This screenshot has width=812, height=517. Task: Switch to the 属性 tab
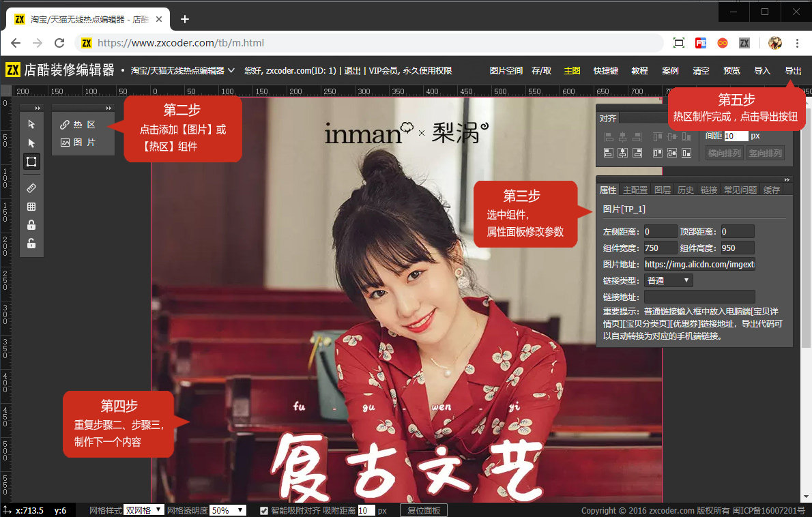coord(608,190)
